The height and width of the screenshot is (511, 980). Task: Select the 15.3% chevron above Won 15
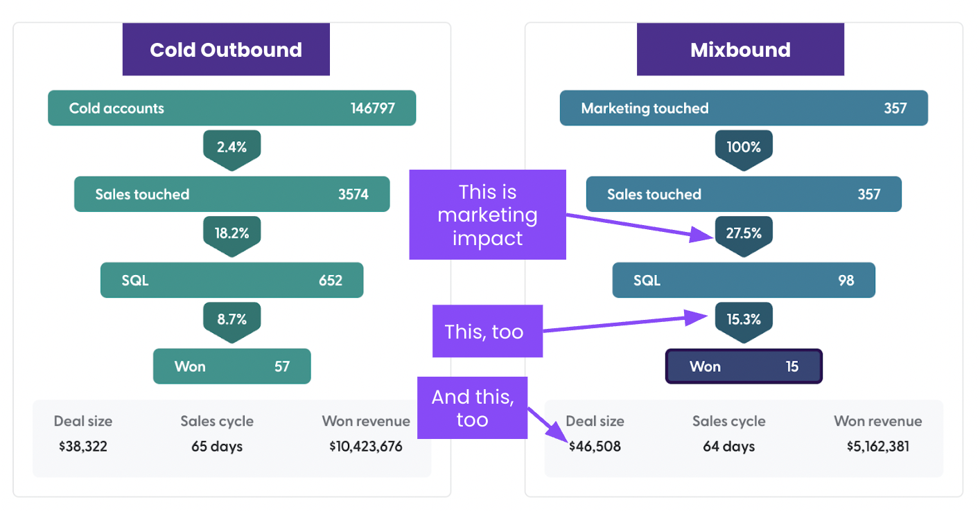point(744,319)
